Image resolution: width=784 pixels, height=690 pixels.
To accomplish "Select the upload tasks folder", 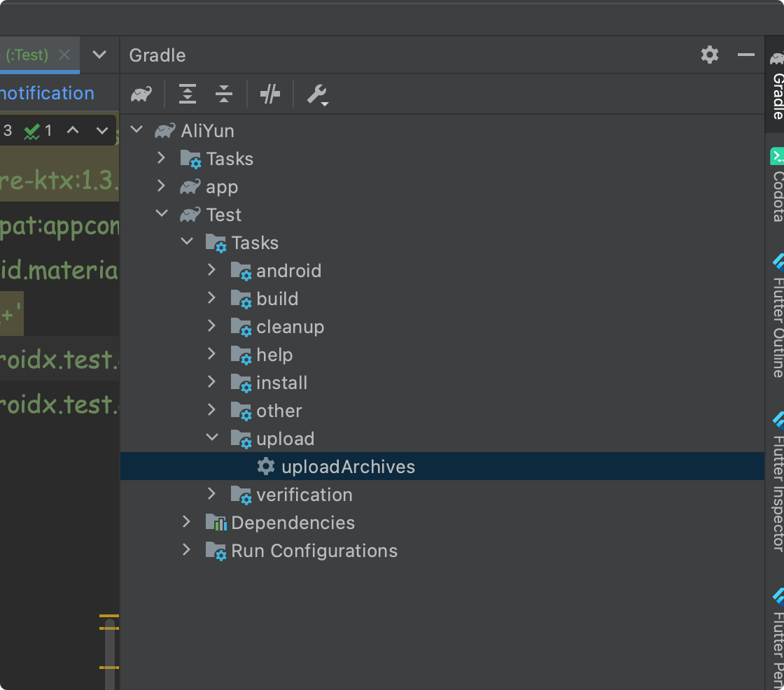I will coord(442,439).
